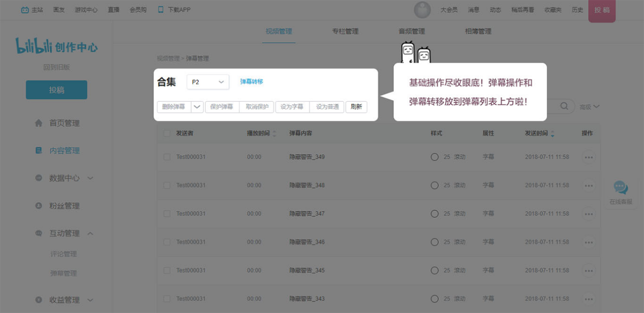
Task: Click the icon beside 内容管理
Action: tap(39, 151)
